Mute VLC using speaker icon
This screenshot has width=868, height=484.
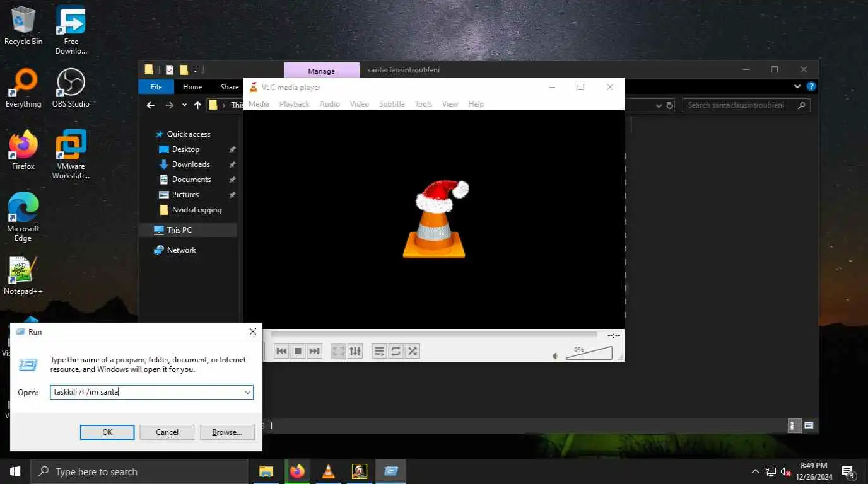coord(556,356)
